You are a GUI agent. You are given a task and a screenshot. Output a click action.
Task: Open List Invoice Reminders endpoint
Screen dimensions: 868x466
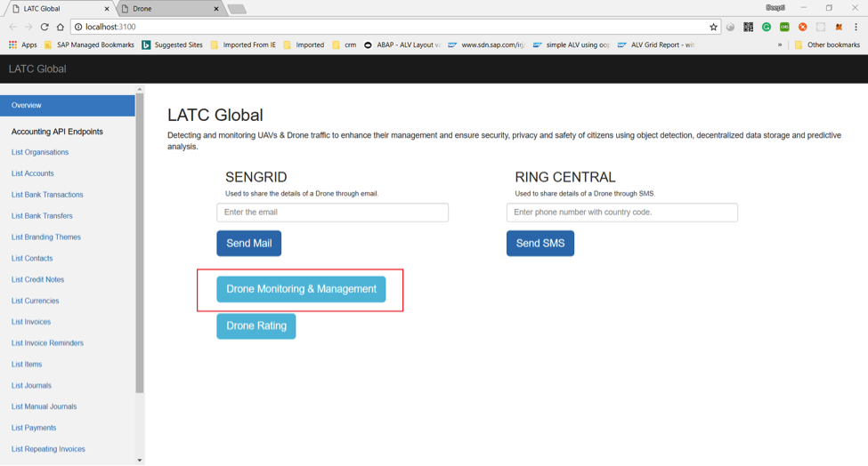click(x=47, y=342)
